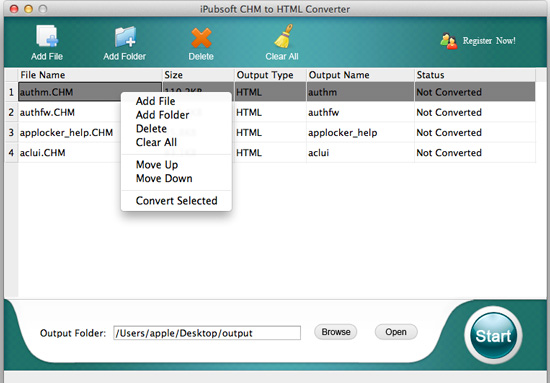Click the Browse button
550x383 pixels.
tap(336, 332)
